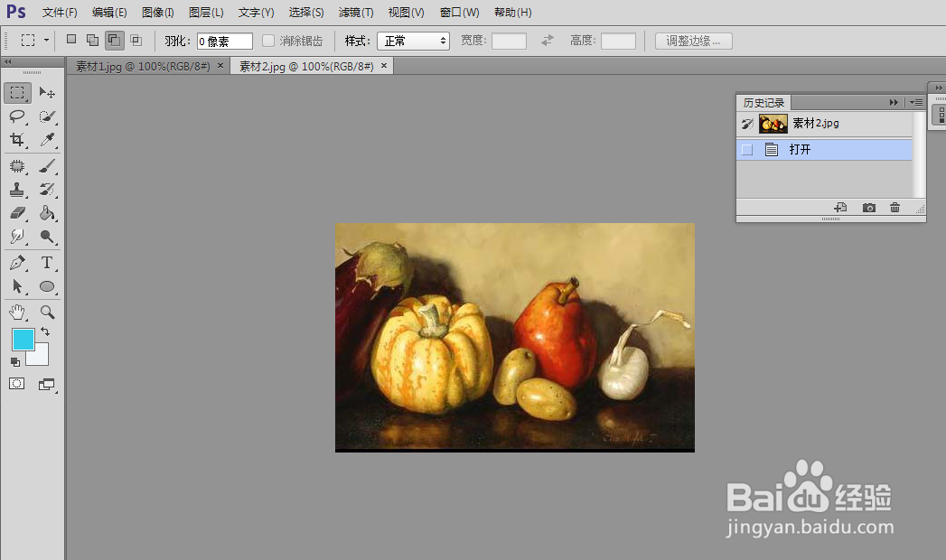Image resolution: width=946 pixels, height=560 pixels.
Task: Select the Lasso tool
Action: click(17, 117)
